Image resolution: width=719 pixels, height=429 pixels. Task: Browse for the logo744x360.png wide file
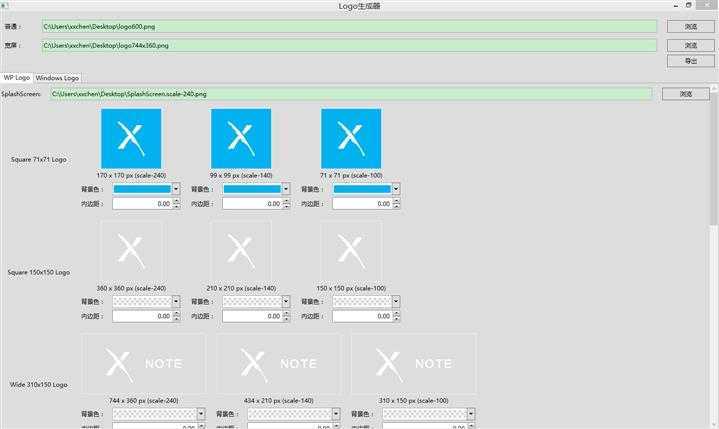click(691, 45)
